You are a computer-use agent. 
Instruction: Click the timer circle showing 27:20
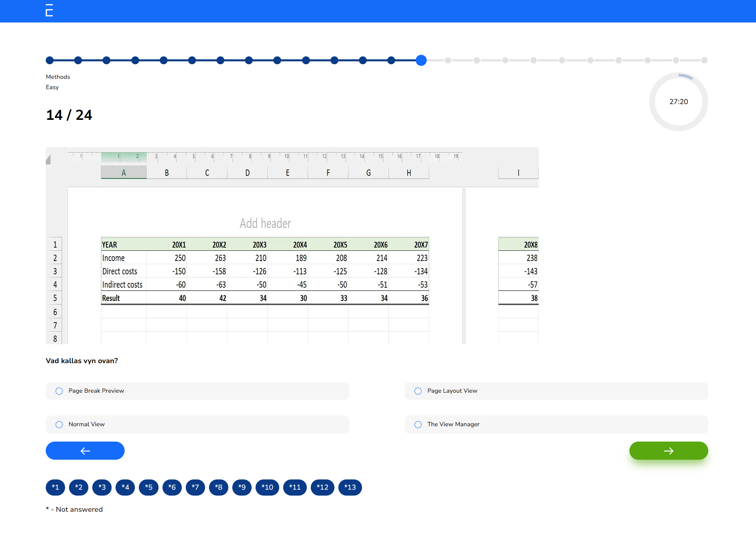pos(678,101)
